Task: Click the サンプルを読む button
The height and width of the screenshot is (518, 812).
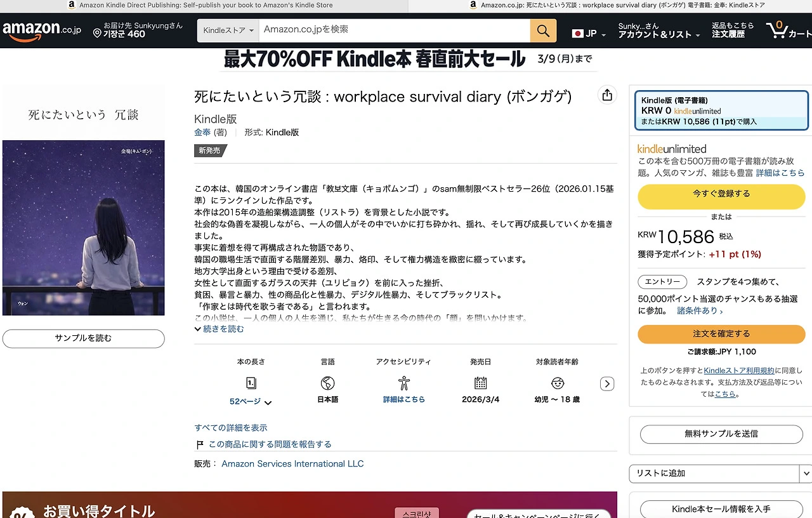Action: click(83, 338)
